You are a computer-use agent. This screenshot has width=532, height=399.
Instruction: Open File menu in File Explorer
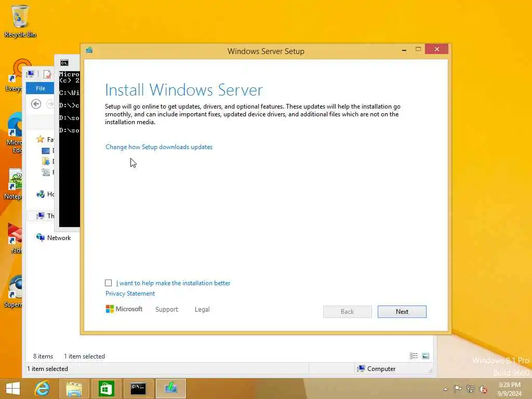[x=40, y=88]
